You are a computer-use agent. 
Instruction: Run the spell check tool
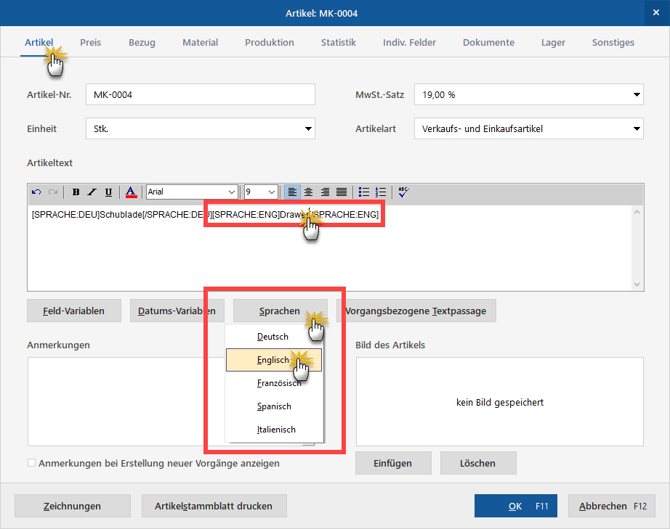(403, 192)
